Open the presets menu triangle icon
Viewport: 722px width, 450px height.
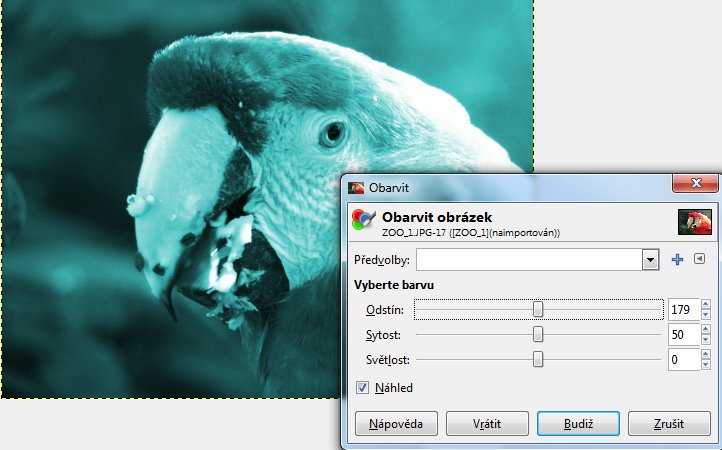(699, 259)
